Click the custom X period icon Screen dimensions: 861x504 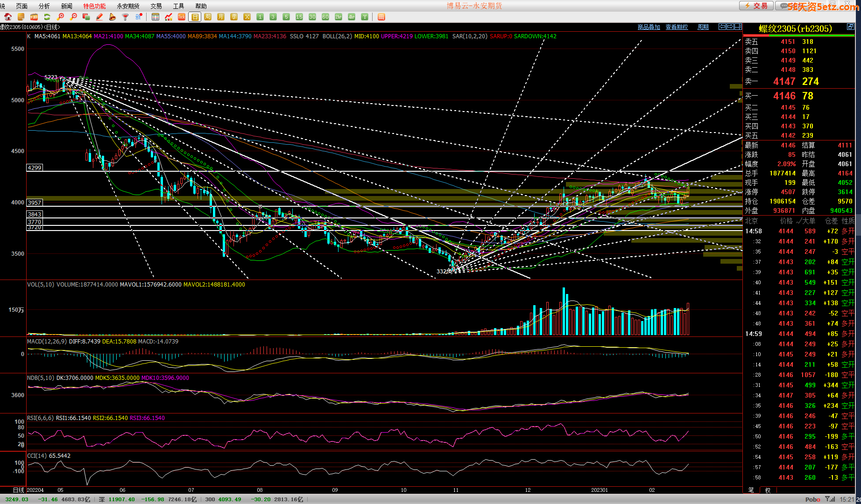(247, 17)
